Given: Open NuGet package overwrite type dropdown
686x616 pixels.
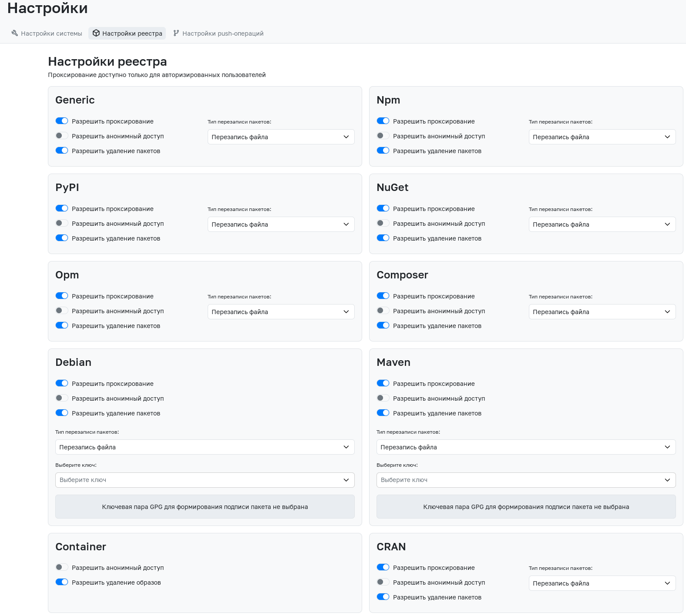Looking at the screenshot, I should pos(602,224).
